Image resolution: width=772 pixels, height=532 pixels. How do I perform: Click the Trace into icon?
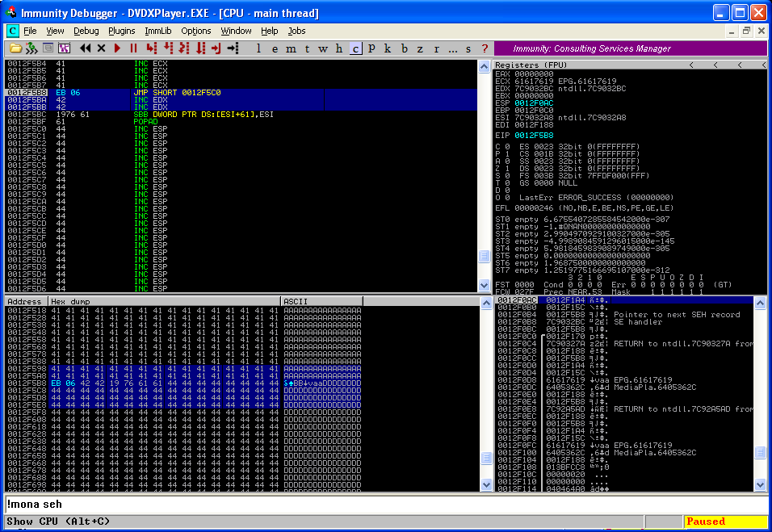pyautogui.click(x=184, y=48)
